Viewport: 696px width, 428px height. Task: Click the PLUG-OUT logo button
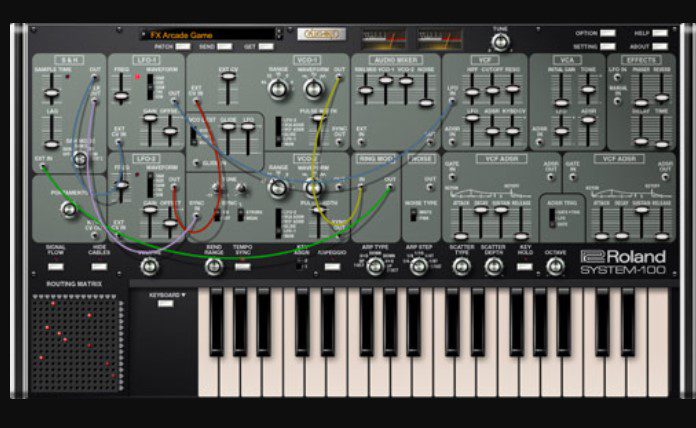[x=321, y=34]
